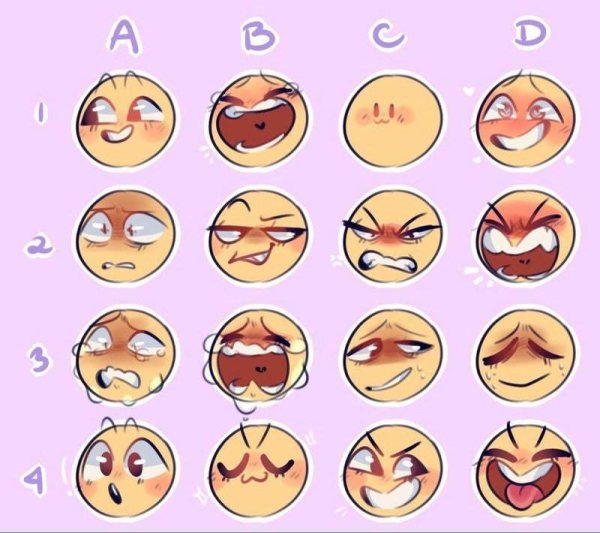Select the sad closed-eyes sweating face D3
The image size is (600, 533).
[x=527, y=357]
